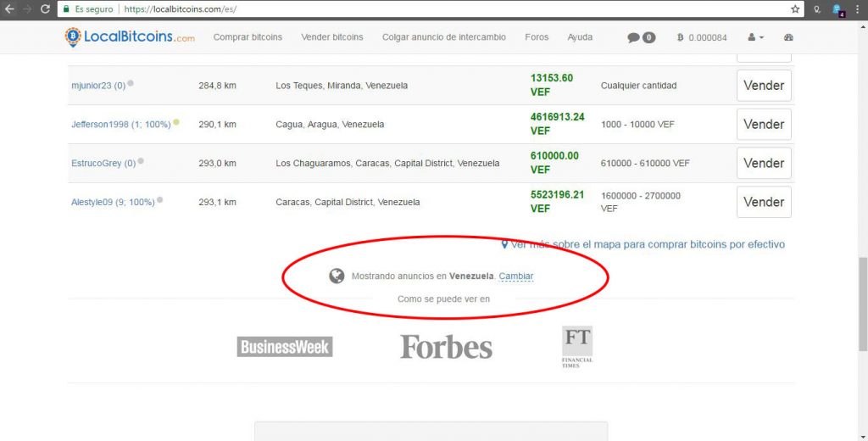Open the wallet balance 0.000084
Viewport: 868px width, 441px height.
702,37
